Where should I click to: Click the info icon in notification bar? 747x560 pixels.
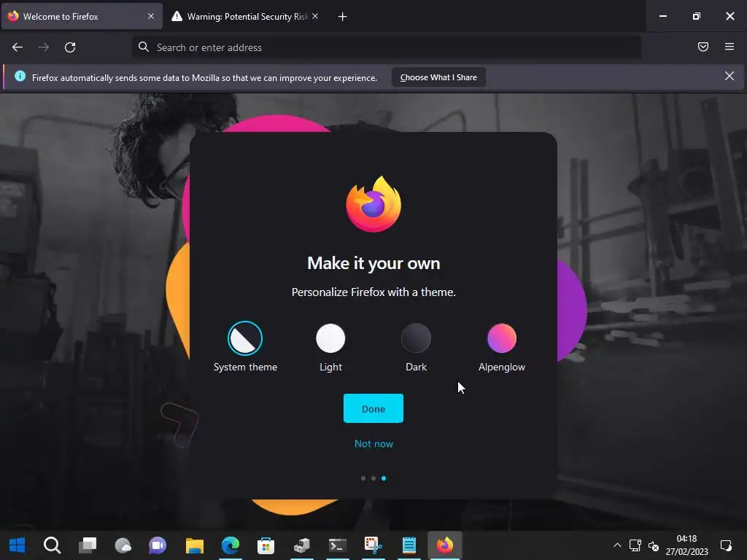tap(20, 76)
